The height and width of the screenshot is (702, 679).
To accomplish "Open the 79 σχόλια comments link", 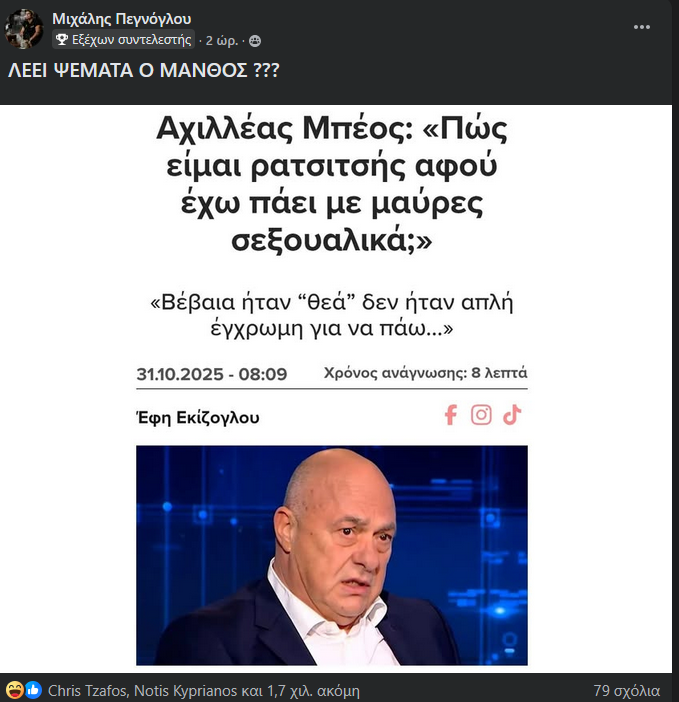I will pyautogui.click(x=627, y=691).
